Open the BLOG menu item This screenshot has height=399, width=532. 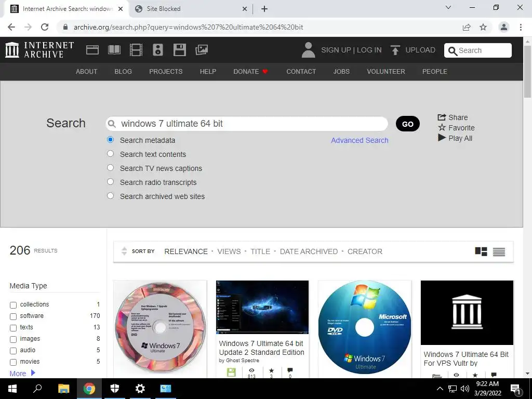click(x=123, y=72)
